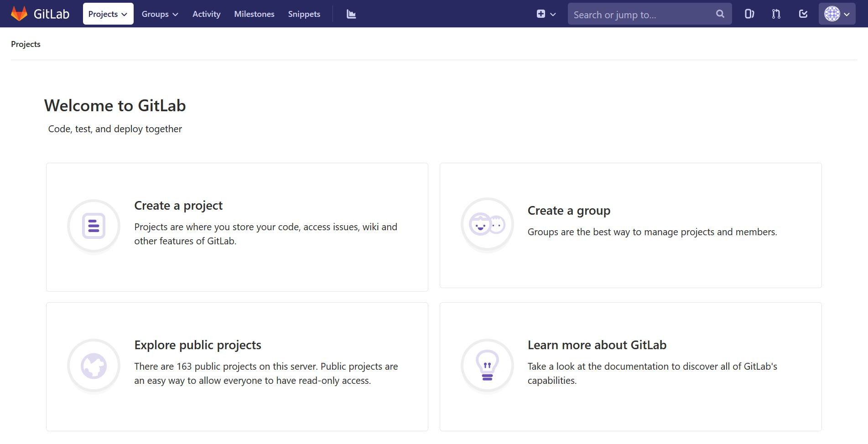The height and width of the screenshot is (444, 868).
Task: Open merge requests icon in the navbar
Action: coord(776,14)
